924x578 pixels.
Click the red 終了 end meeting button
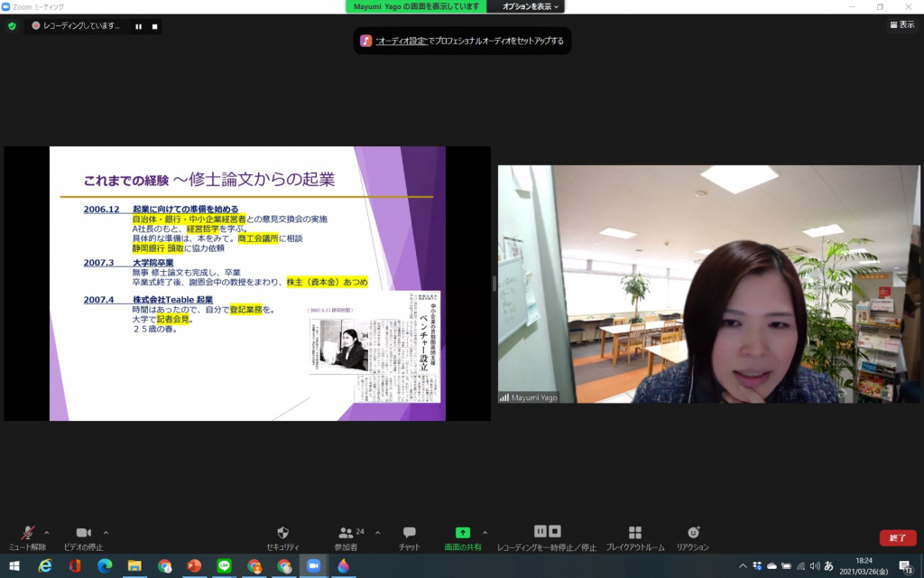coord(897,538)
